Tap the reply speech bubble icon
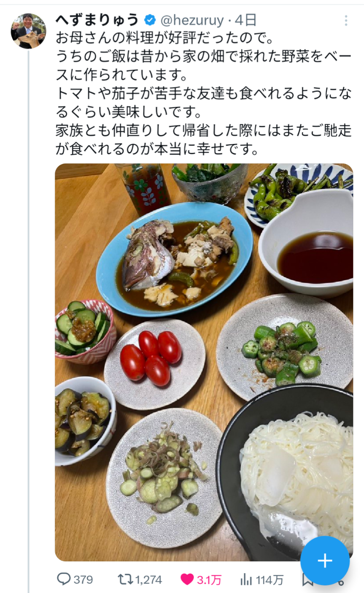This screenshot has height=593, width=364. point(63,579)
